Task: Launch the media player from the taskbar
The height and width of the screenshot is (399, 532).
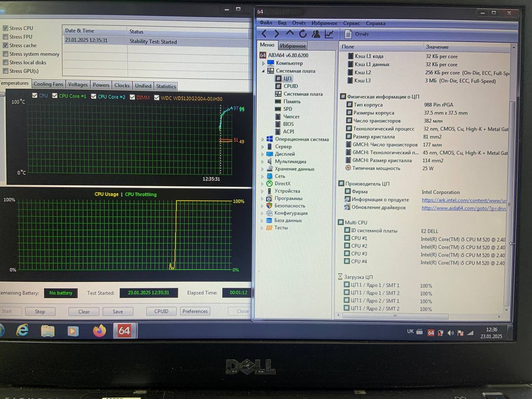Action: 73,331
